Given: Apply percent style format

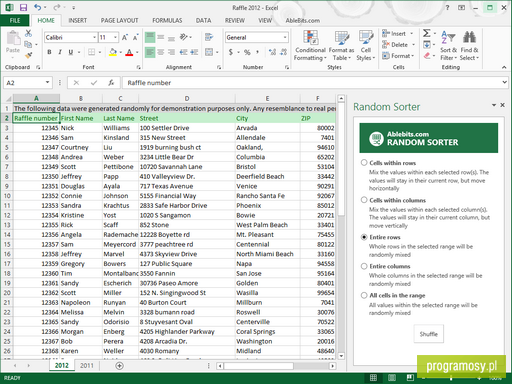Looking at the screenshot, I should 247,52.
